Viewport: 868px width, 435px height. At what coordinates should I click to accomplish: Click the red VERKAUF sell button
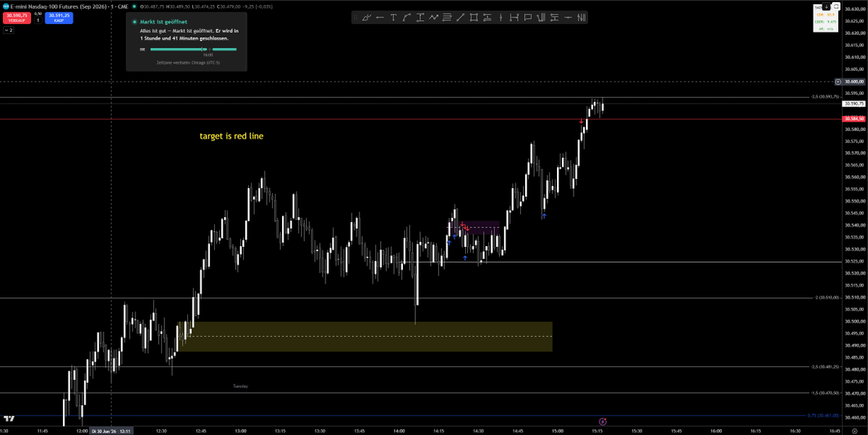pyautogui.click(x=17, y=18)
